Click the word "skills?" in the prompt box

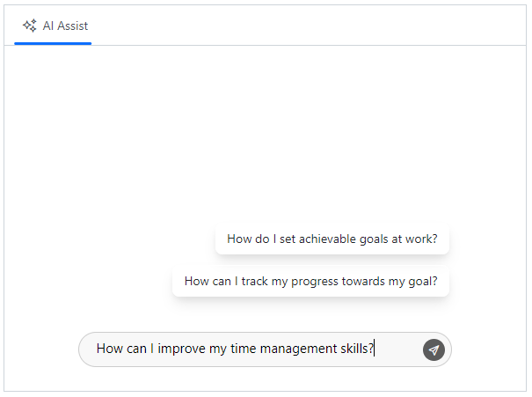click(357, 349)
